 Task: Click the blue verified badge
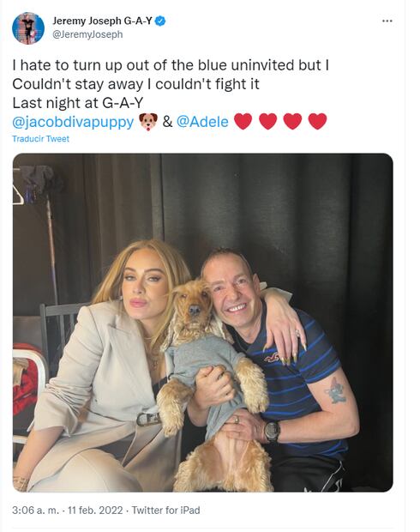point(160,21)
